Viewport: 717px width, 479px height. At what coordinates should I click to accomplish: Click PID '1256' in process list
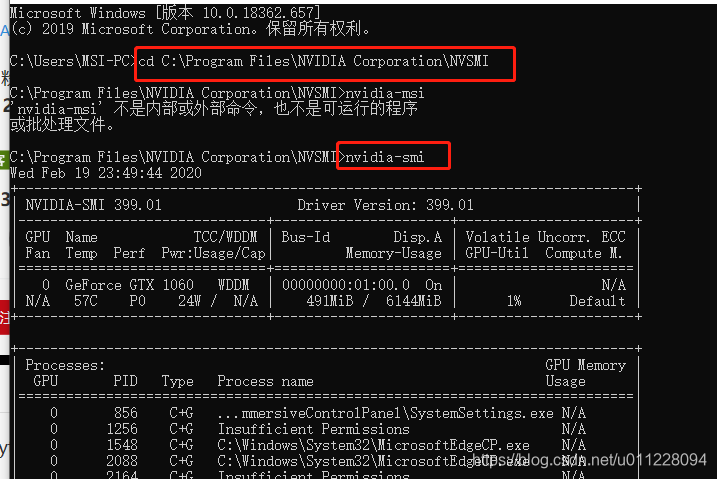pos(122,429)
